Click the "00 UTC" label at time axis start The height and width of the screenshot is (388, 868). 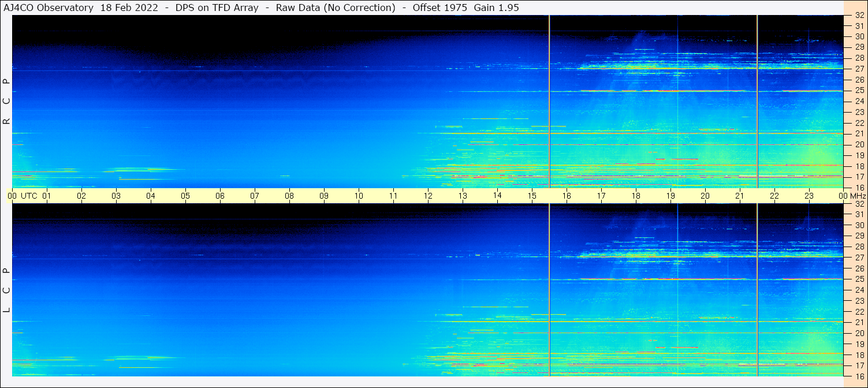(23, 196)
